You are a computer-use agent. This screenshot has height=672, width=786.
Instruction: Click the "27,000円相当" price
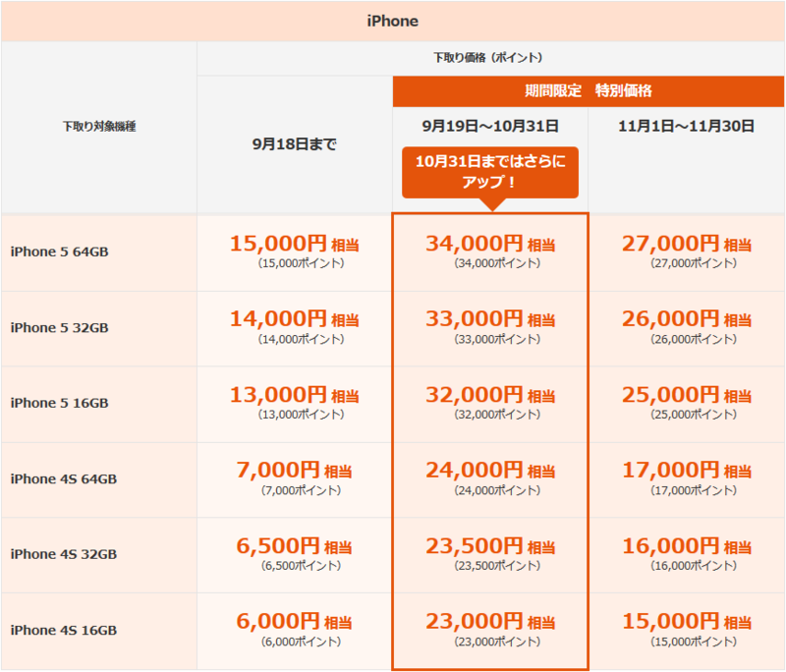click(686, 244)
